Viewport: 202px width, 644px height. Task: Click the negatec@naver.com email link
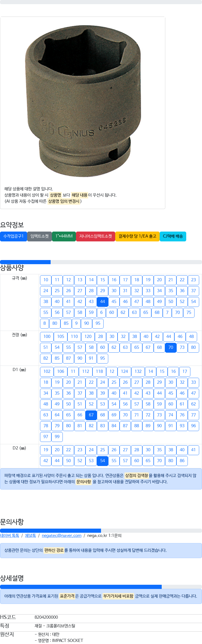61,536
